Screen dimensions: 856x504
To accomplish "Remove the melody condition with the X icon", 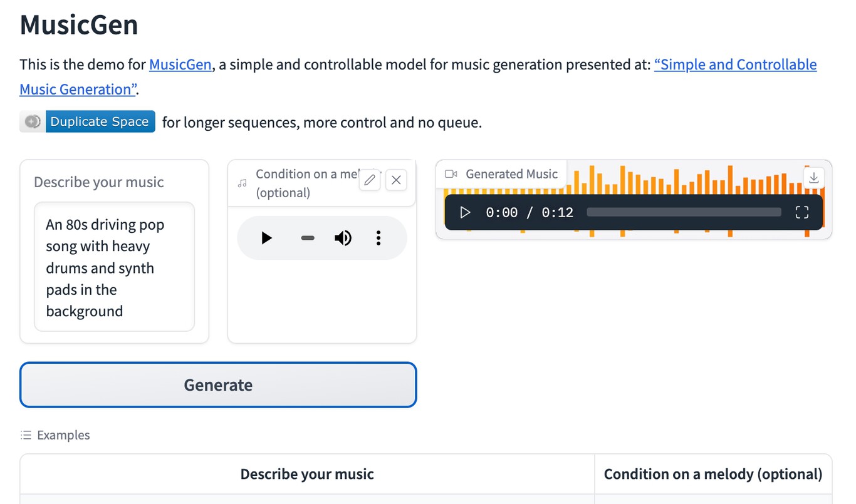I will point(395,180).
